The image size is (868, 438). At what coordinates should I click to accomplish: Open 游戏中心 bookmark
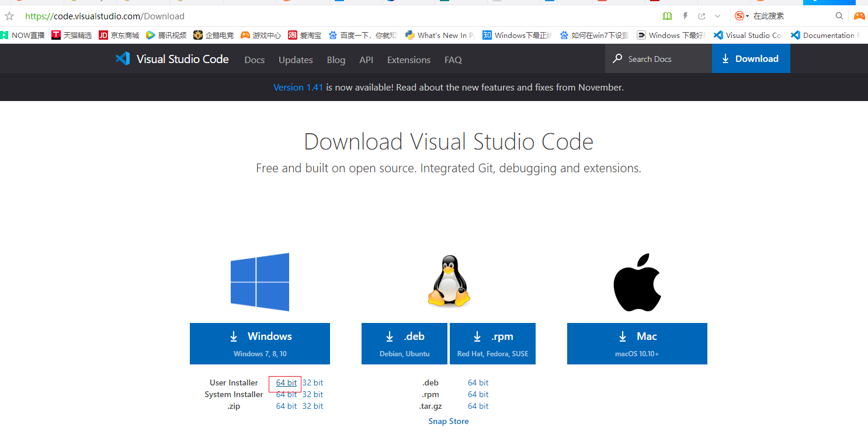[261, 35]
